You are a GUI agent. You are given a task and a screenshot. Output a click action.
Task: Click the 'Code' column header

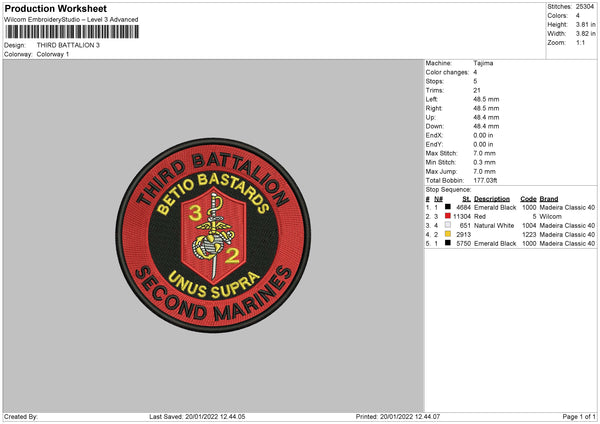pyautogui.click(x=528, y=199)
